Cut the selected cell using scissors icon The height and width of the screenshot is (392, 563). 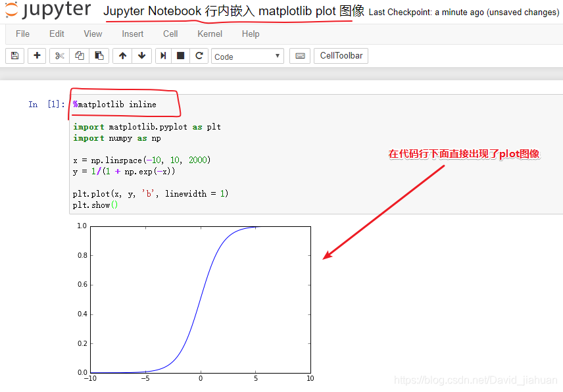click(59, 56)
